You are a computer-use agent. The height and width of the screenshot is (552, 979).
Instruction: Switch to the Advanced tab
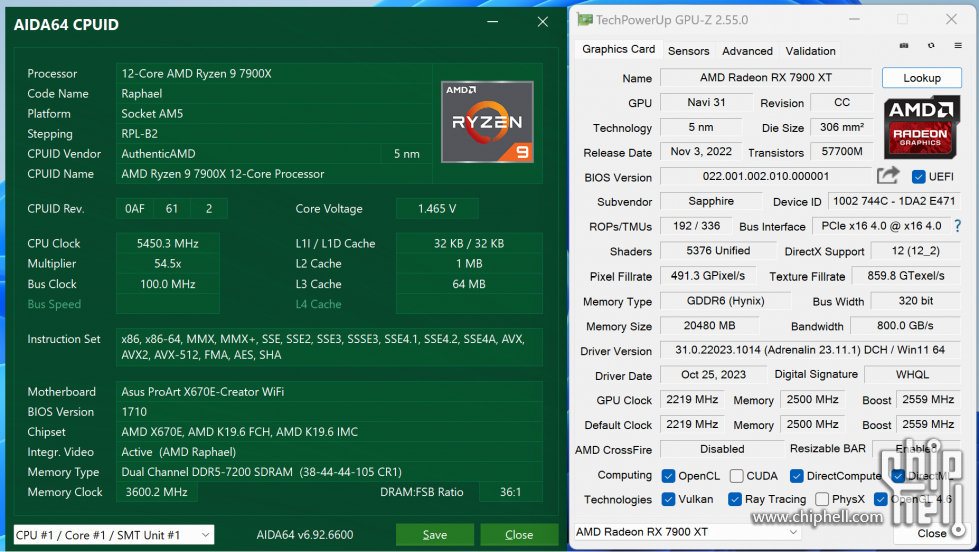point(747,51)
